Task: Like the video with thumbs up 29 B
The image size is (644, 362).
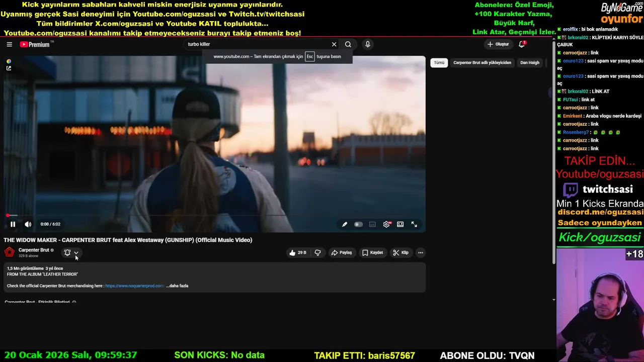Action: point(298,252)
